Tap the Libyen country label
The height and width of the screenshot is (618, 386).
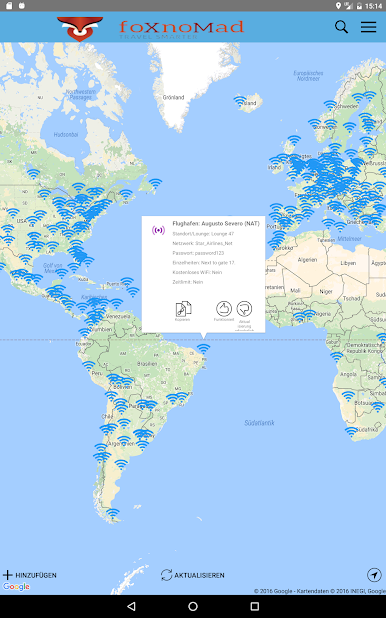(x=348, y=263)
